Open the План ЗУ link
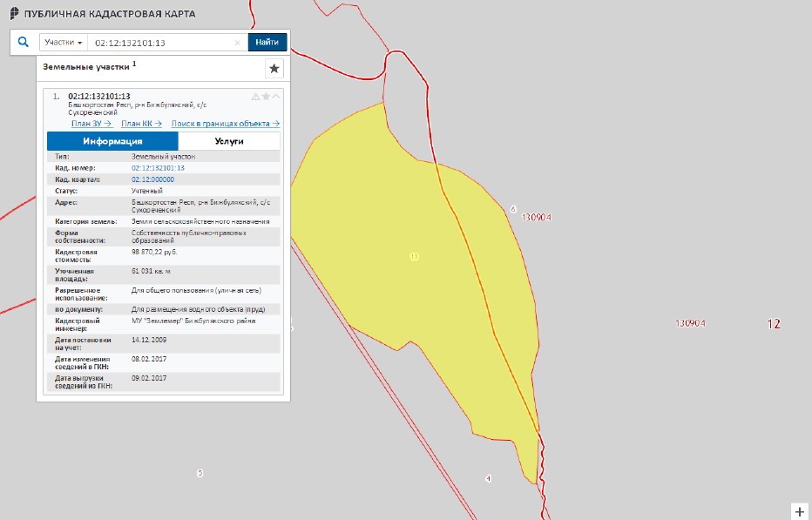Viewport: 812px width, 520px height. click(91, 124)
